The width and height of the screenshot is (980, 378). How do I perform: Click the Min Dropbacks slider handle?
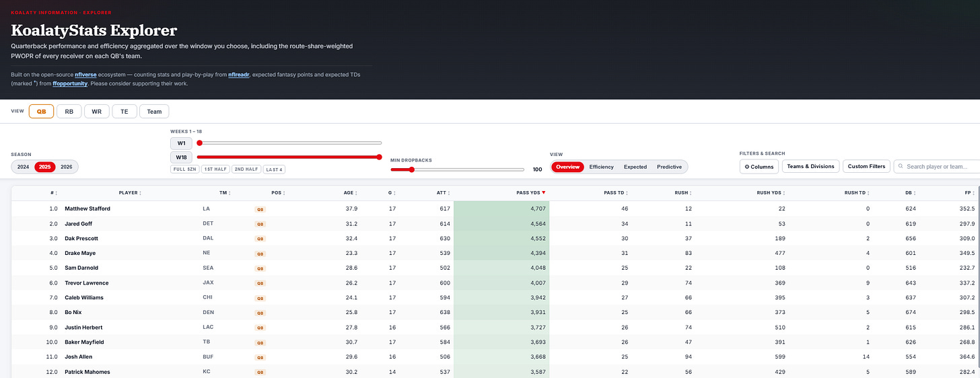pos(411,169)
